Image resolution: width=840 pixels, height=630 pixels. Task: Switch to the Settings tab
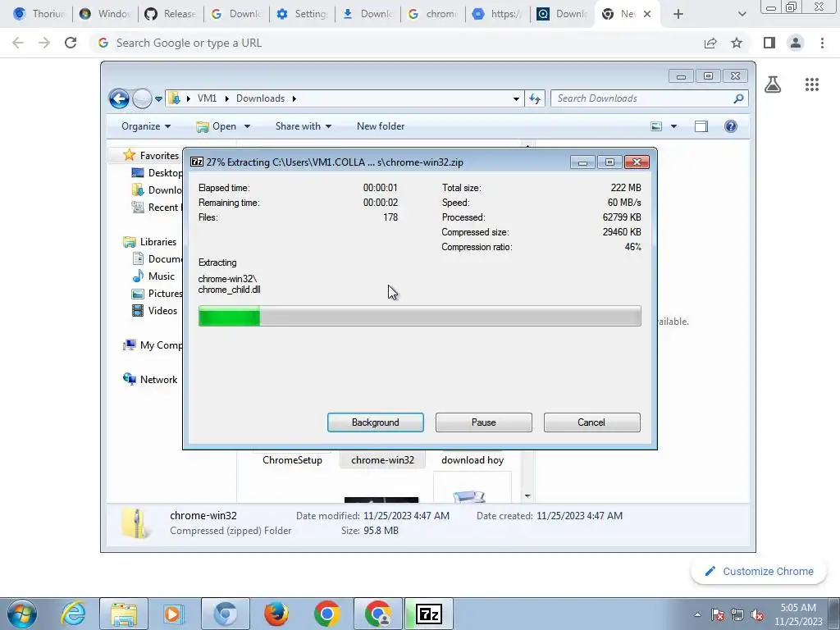[303, 14]
